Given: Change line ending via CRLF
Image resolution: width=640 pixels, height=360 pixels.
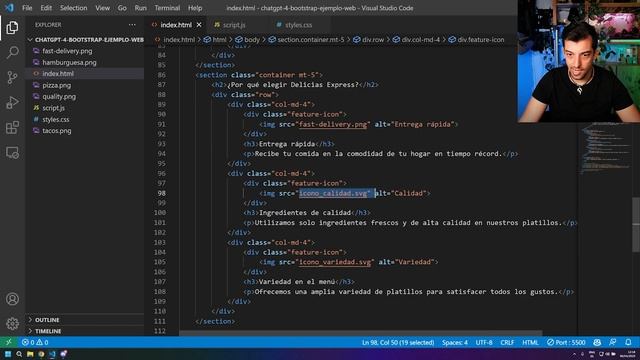Looking at the screenshot, I should click(507, 342).
